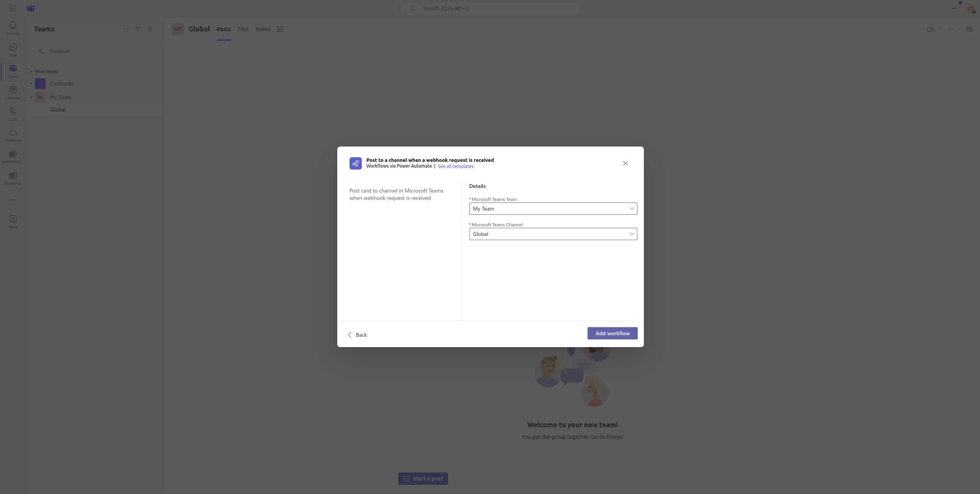Screen dimensions: 980x494
Task: Click the app launcher grid icon
Action: click(13, 8)
